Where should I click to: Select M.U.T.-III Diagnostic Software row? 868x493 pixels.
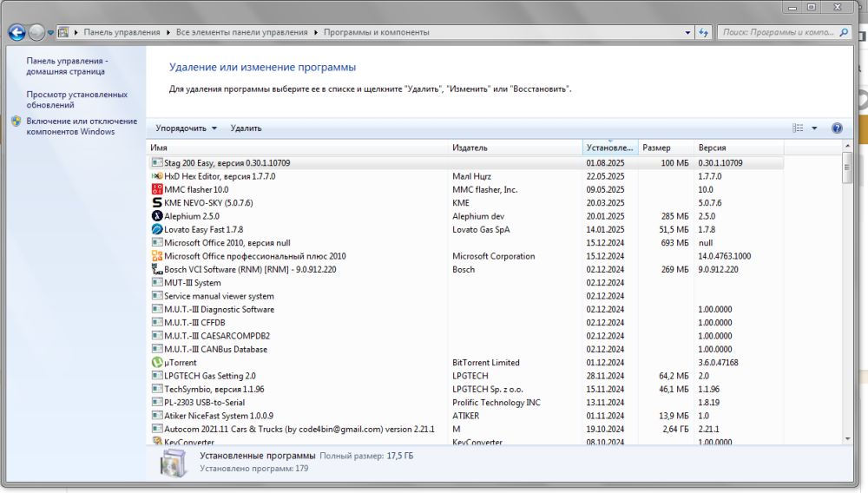pyautogui.click(x=466, y=309)
